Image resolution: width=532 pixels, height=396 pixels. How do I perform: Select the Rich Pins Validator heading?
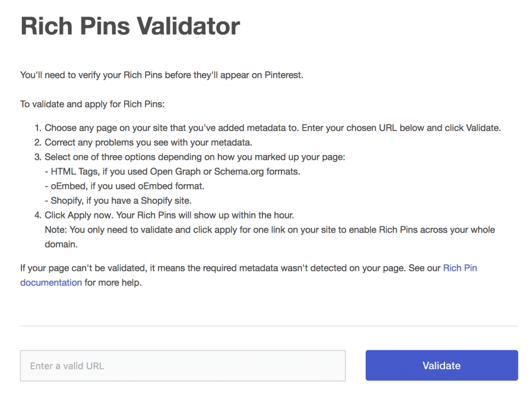[x=130, y=25]
